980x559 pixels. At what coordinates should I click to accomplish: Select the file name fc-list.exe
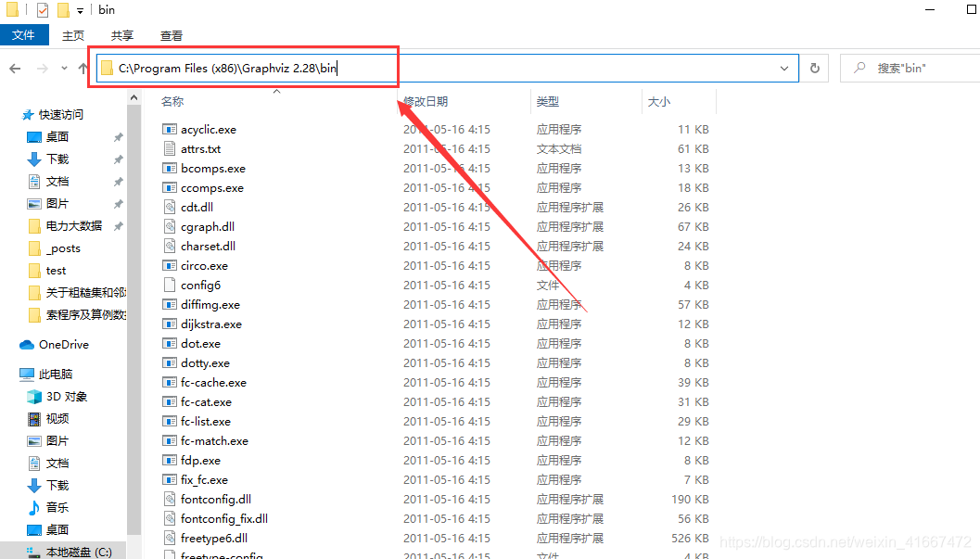[x=206, y=421]
